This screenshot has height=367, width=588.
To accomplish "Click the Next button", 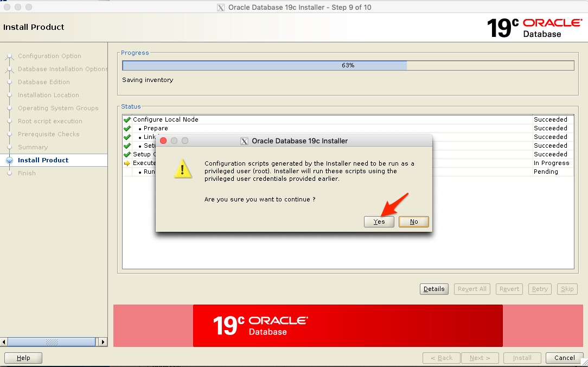I will point(480,358).
